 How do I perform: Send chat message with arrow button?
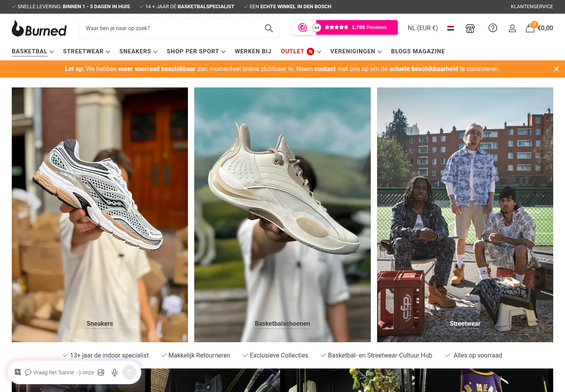pyautogui.click(x=129, y=372)
